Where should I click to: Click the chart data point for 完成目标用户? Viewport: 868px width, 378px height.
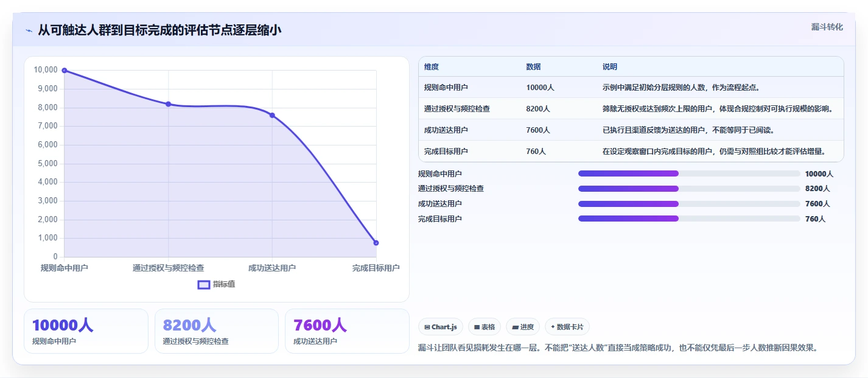point(376,243)
